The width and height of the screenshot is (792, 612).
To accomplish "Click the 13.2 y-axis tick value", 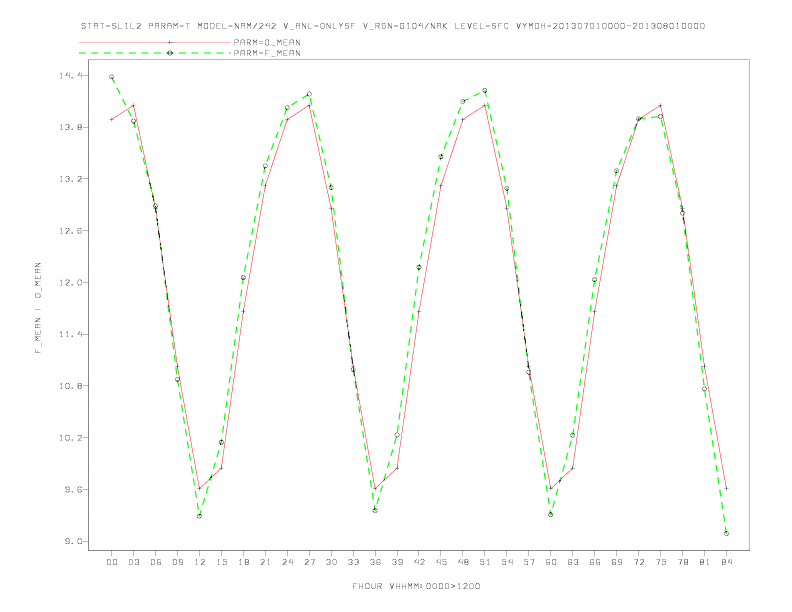I will click(x=69, y=179).
